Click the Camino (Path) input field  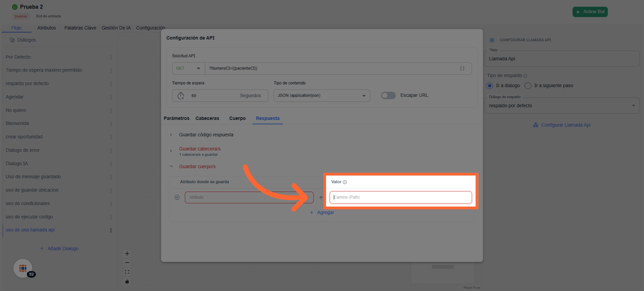pos(400,197)
